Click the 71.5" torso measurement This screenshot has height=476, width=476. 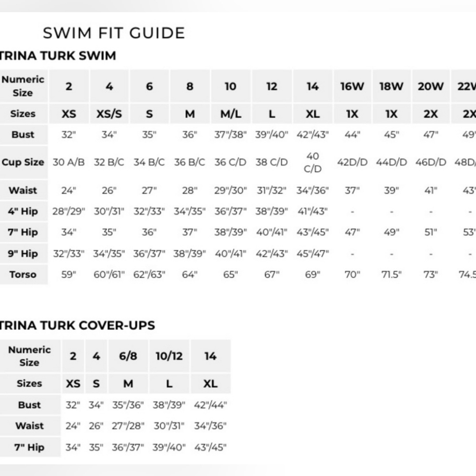pos(391,275)
